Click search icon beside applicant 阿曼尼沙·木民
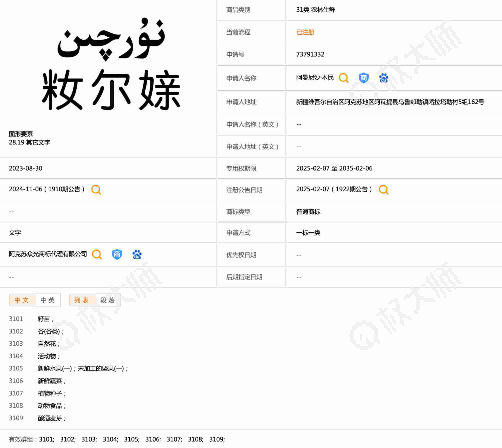The image size is (502, 448). tap(343, 78)
